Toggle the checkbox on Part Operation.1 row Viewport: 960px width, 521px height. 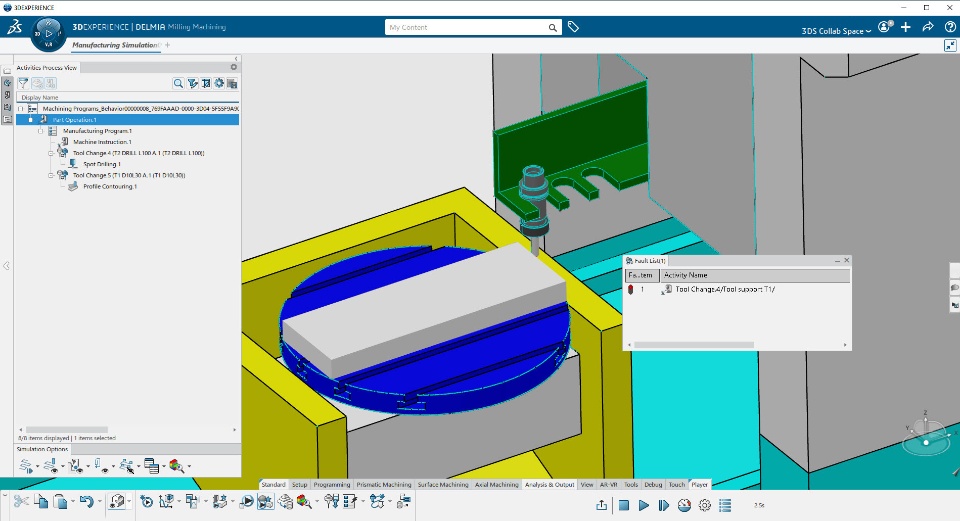(x=31, y=119)
